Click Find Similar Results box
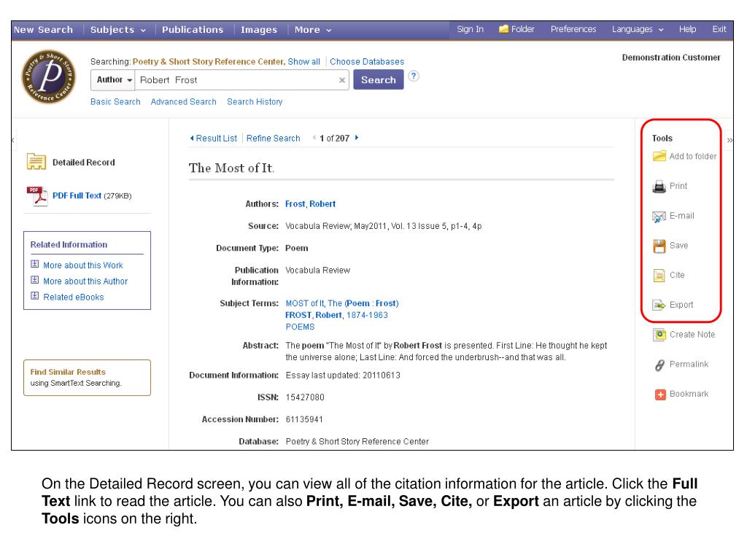The height and width of the screenshot is (560, 747). click(88, 378)
